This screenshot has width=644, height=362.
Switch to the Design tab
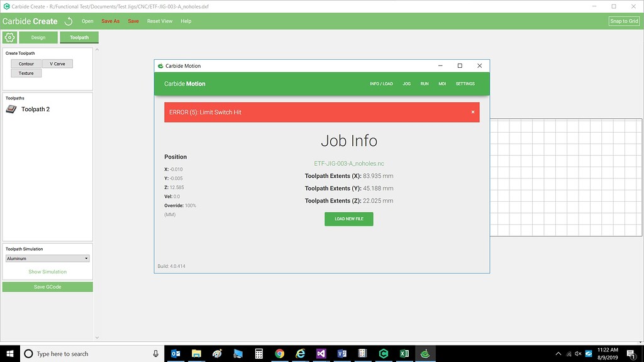tap(38, 38)
